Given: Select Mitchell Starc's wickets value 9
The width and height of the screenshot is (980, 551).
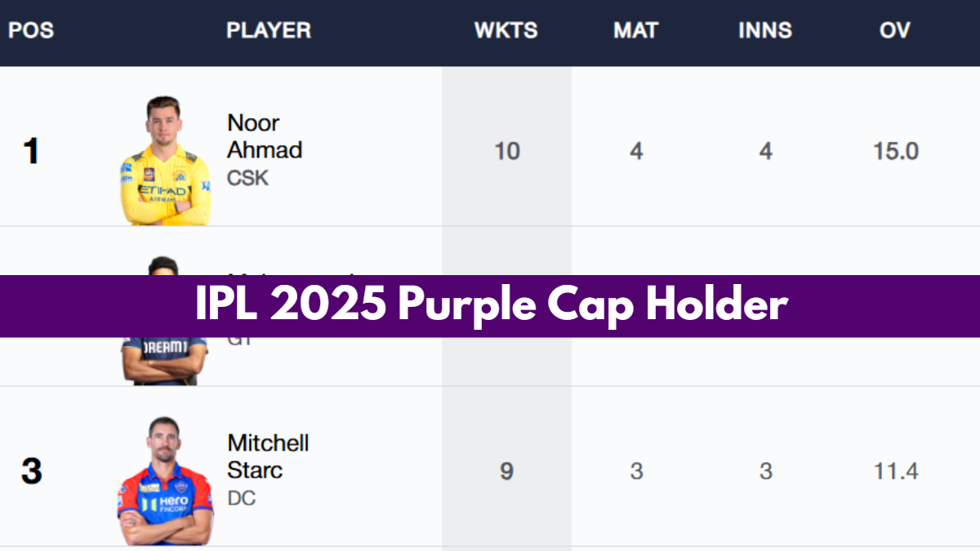Looking at the screenshot, I should [x=506, y=471].
